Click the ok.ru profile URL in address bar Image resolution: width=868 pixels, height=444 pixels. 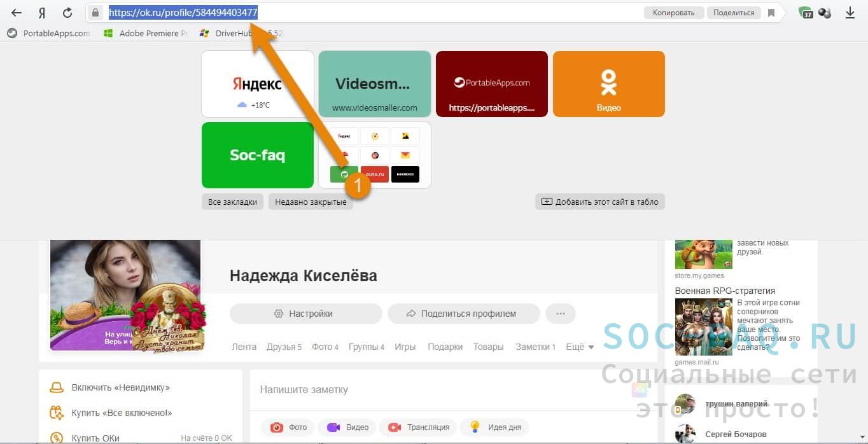point(183,13)
